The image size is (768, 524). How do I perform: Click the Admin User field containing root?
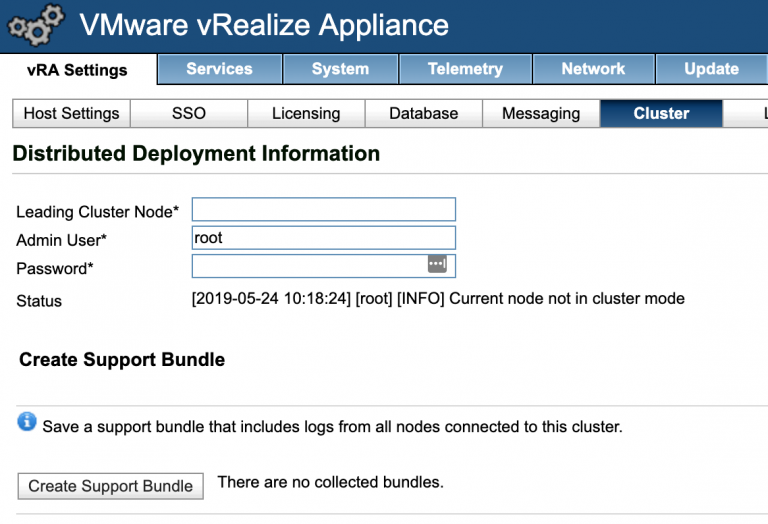point(324,238)
